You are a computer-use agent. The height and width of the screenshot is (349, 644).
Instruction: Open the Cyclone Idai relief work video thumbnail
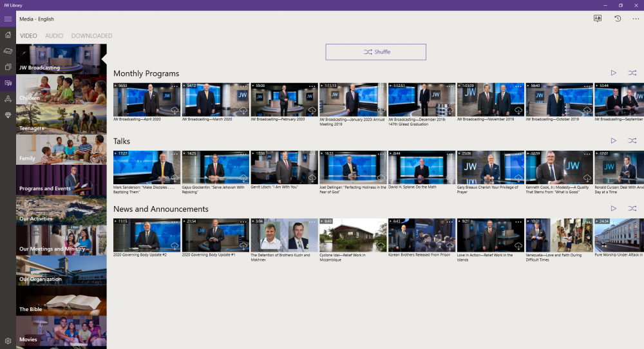[352, 236]
